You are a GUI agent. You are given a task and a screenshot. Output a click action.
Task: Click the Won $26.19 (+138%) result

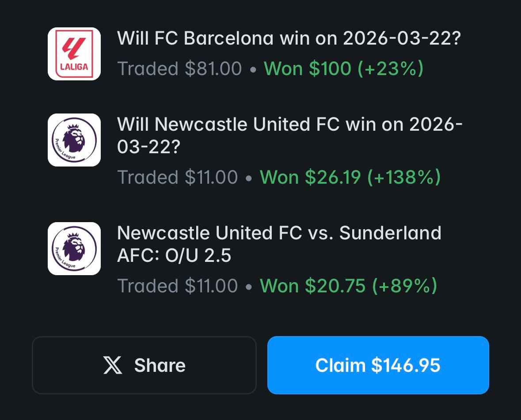pyautogui.click(x=350, y=177)
